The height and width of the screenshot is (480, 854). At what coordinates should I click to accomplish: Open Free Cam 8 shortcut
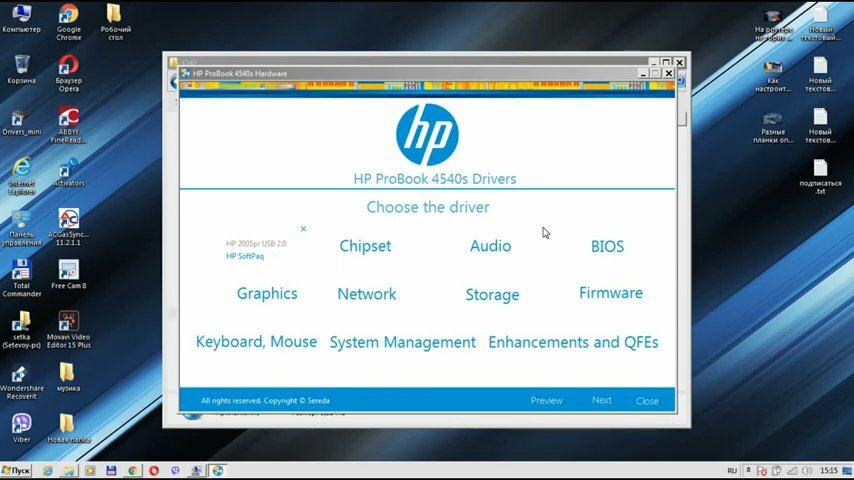tap(69, 275)
